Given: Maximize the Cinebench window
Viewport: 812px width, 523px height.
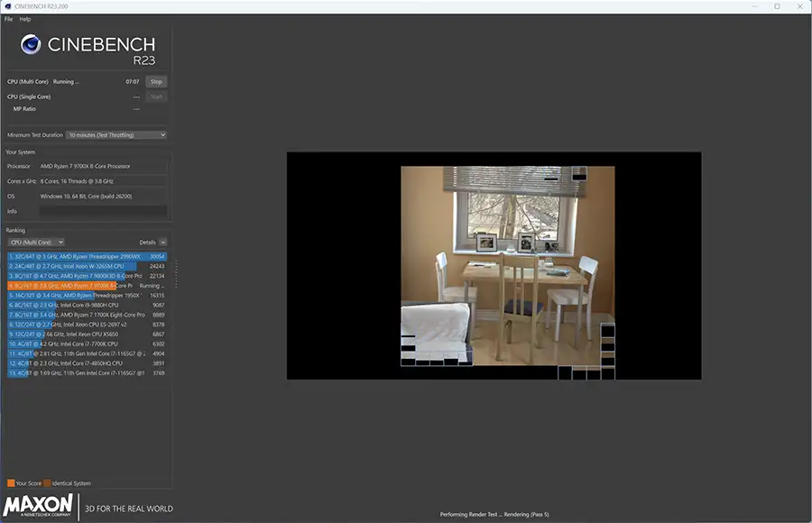Looking at the screenshot, I should pyautogui.click(x=777, y=6).
